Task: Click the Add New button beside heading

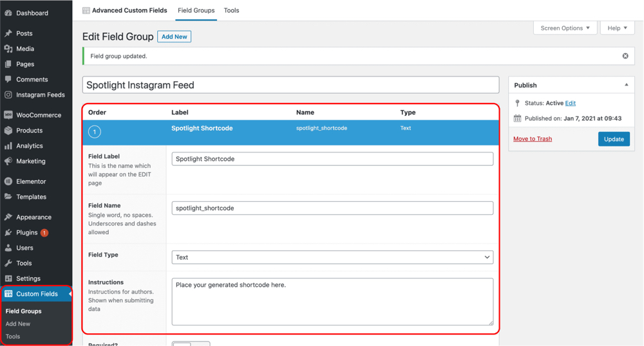Action: (174, 37)
